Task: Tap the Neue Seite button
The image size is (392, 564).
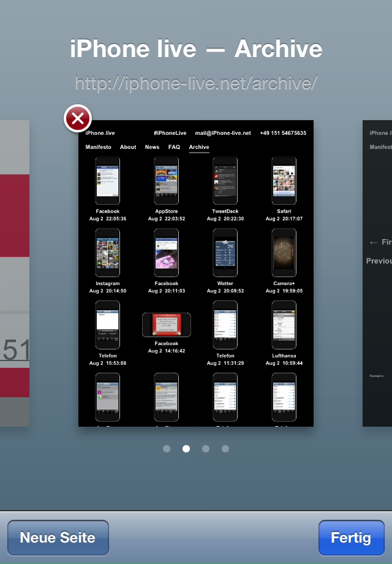Action: (58, 538)
